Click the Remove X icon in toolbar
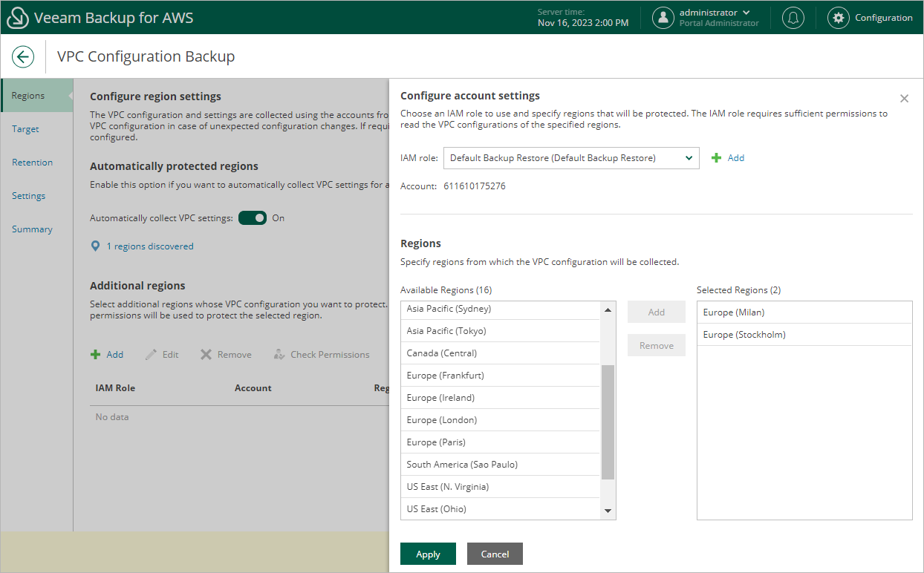The height and width of the screenshot is (573, 924). pyautogui.click(x=206, y=355)
